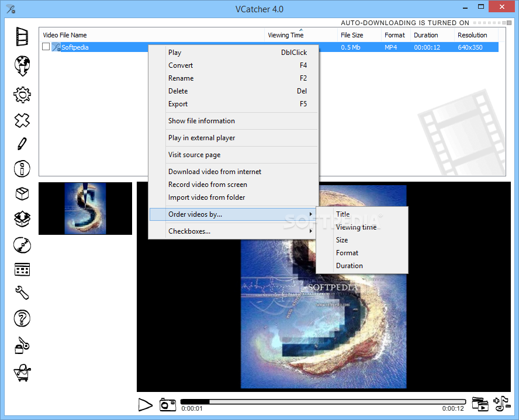Choose Play from the context menu
Viewport: 519px width, 420px height.
coord(233,53)
